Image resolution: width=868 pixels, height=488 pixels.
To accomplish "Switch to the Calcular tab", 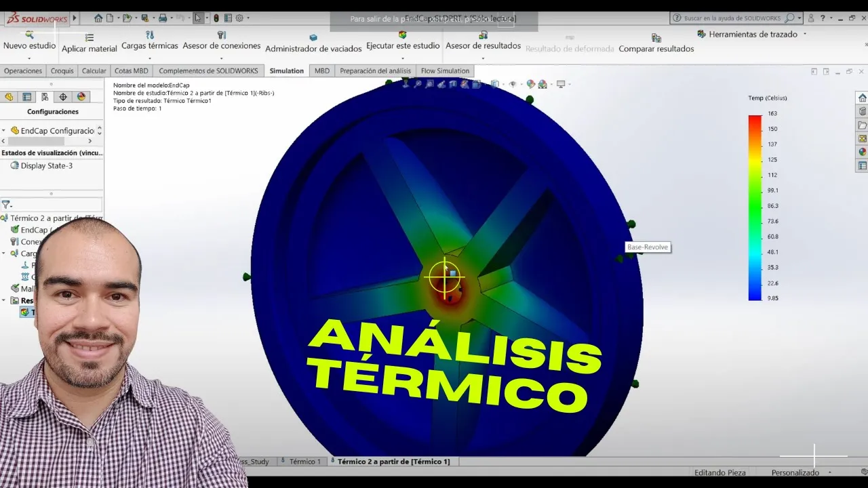I will coord(94,70).
